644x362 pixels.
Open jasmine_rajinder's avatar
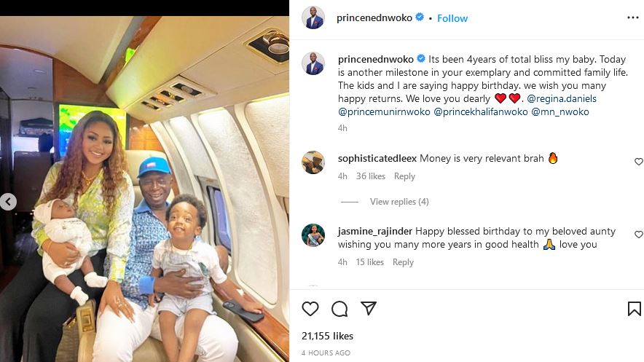point(313,235)
